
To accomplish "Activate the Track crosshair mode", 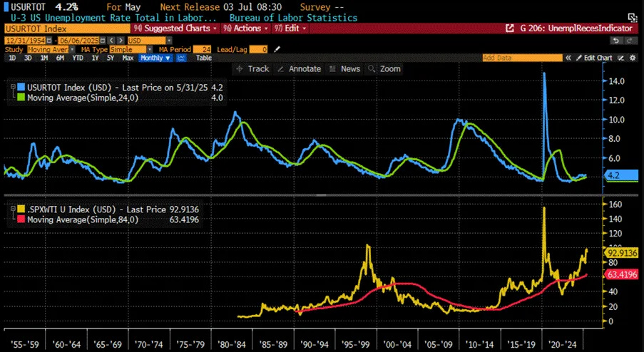I will click(253, 69).
